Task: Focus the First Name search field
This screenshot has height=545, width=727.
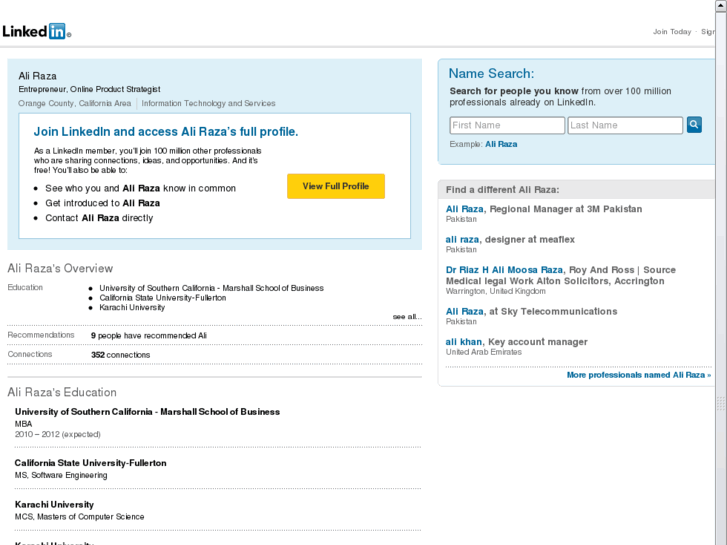Action: tap(507, 125)
